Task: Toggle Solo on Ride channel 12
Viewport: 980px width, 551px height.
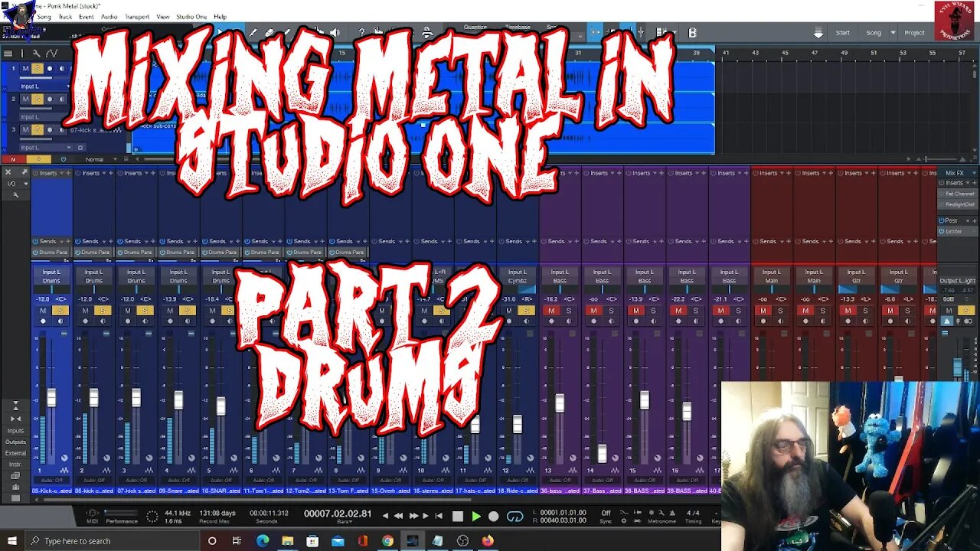Action: point(526,310)
